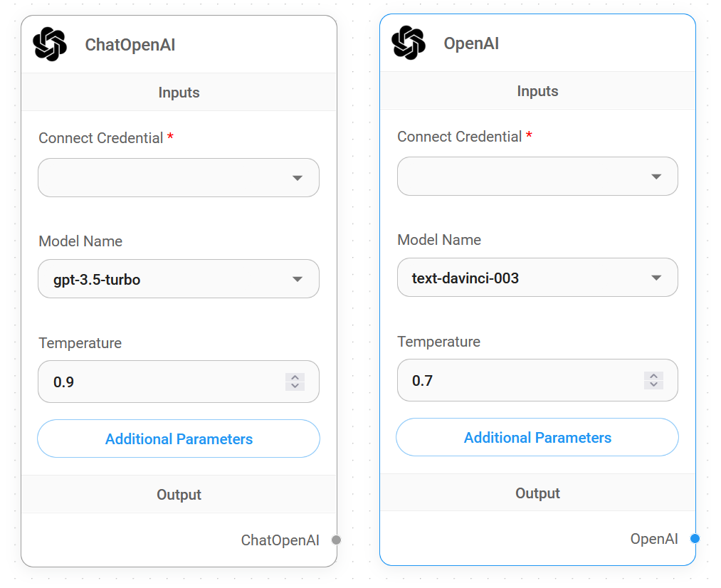The width and height of the screenshot is (721, 588).
Task: Click the stepper arrows on temperature 0.9
Action: [295, 382]
